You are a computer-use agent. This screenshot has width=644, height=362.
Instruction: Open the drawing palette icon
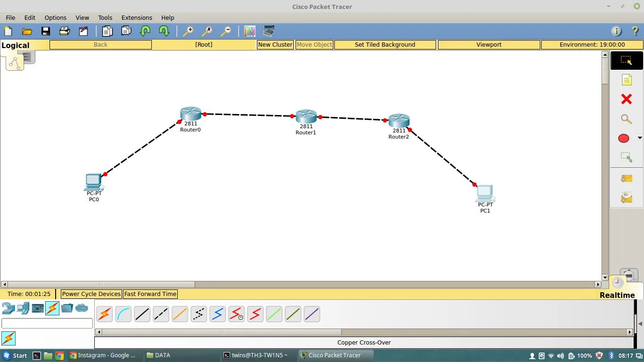click(x=250, y=32)
